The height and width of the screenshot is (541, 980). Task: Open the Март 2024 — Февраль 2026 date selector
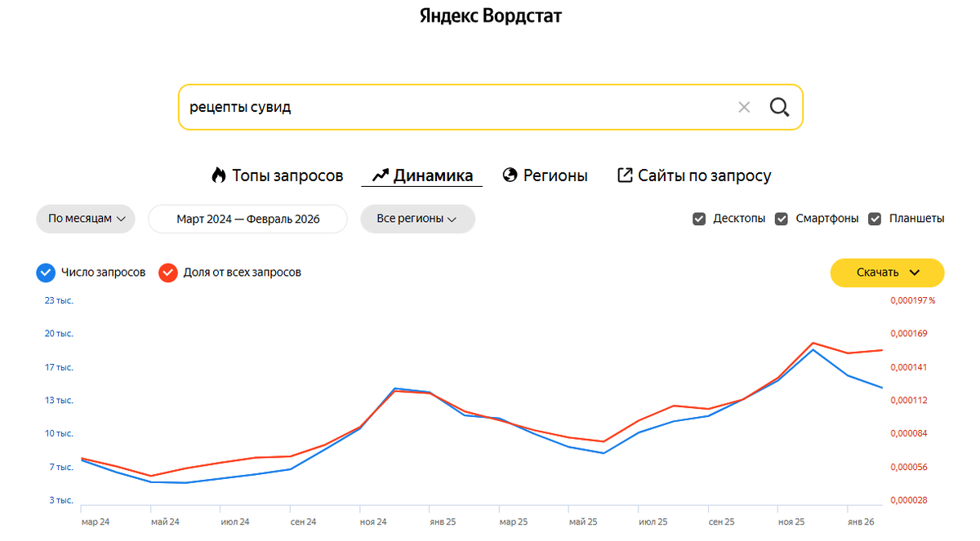pyautogui.click(x=247, y=219)
